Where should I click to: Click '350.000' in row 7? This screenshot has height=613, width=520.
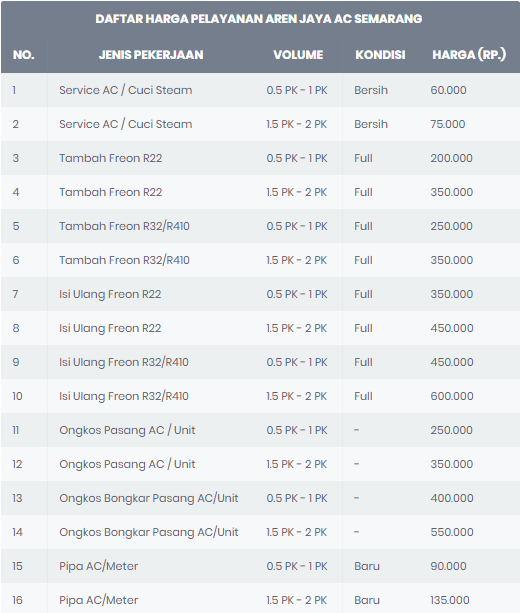click(452, 294)
